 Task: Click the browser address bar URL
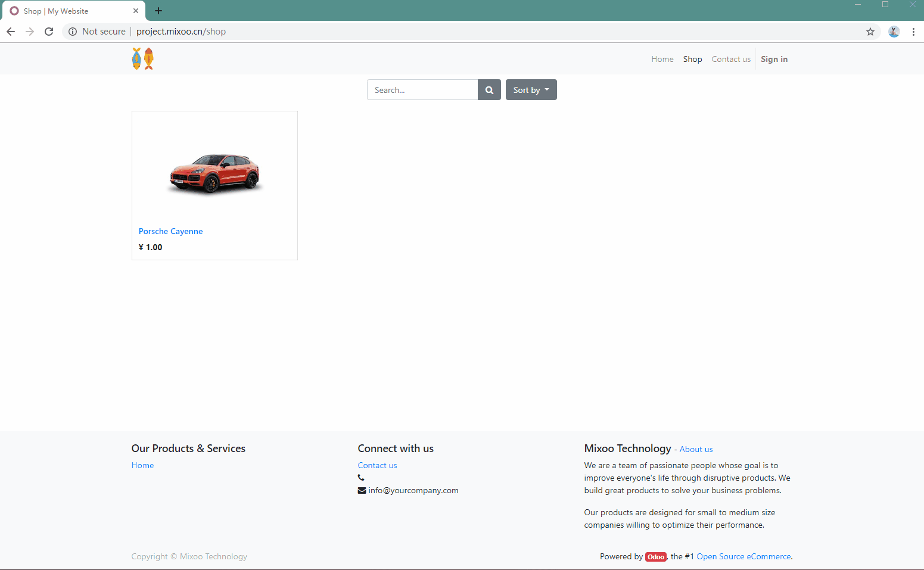(x=181, y=32)
